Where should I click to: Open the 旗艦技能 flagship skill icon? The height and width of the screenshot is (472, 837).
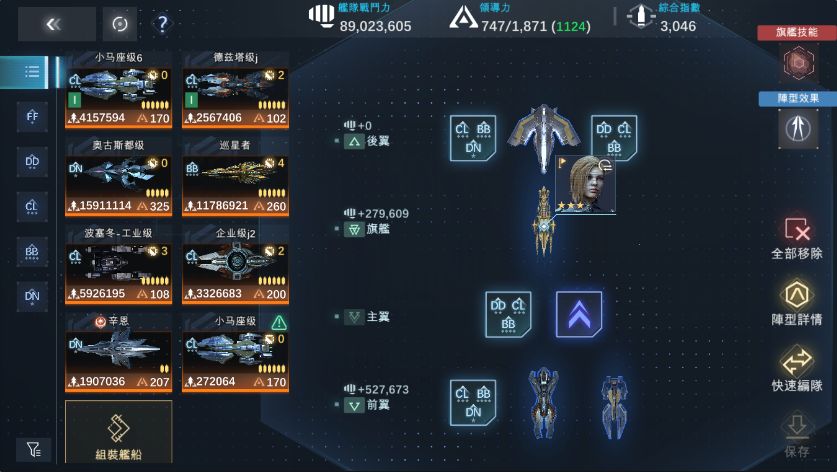tap(799, 62)
